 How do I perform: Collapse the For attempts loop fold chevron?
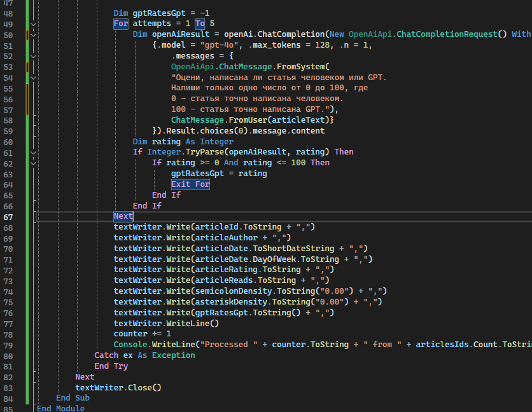(x=33, y=24)
